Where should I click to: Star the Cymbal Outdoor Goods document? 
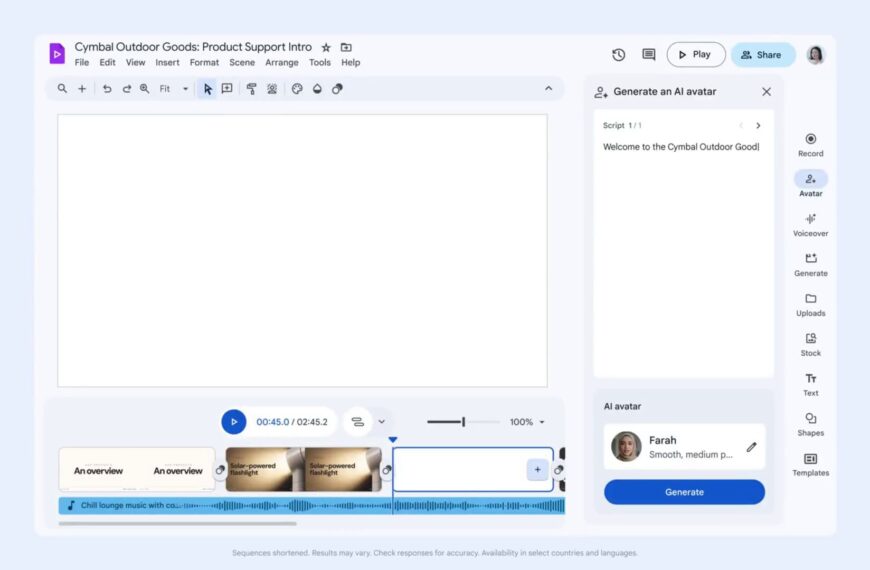[326, 47]
